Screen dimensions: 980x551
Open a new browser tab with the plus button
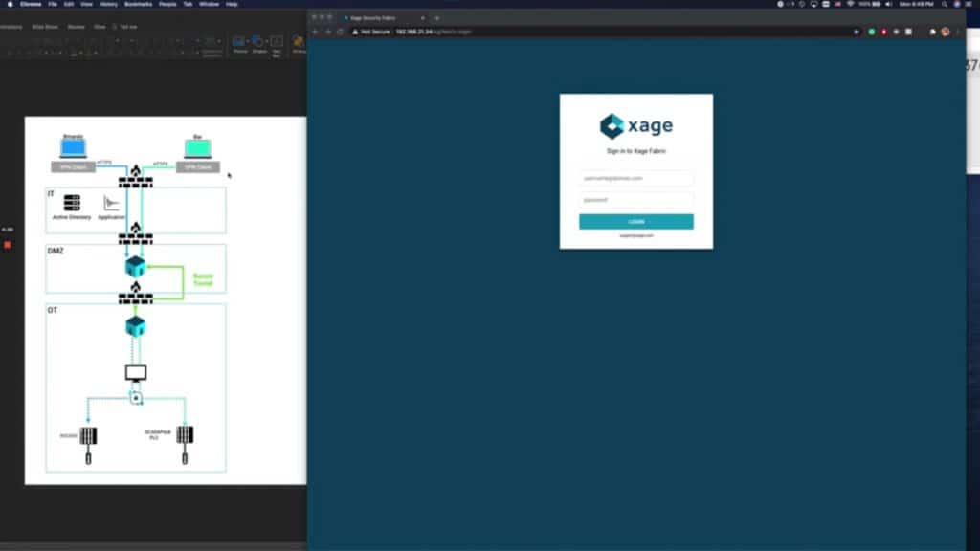[437, 17]
